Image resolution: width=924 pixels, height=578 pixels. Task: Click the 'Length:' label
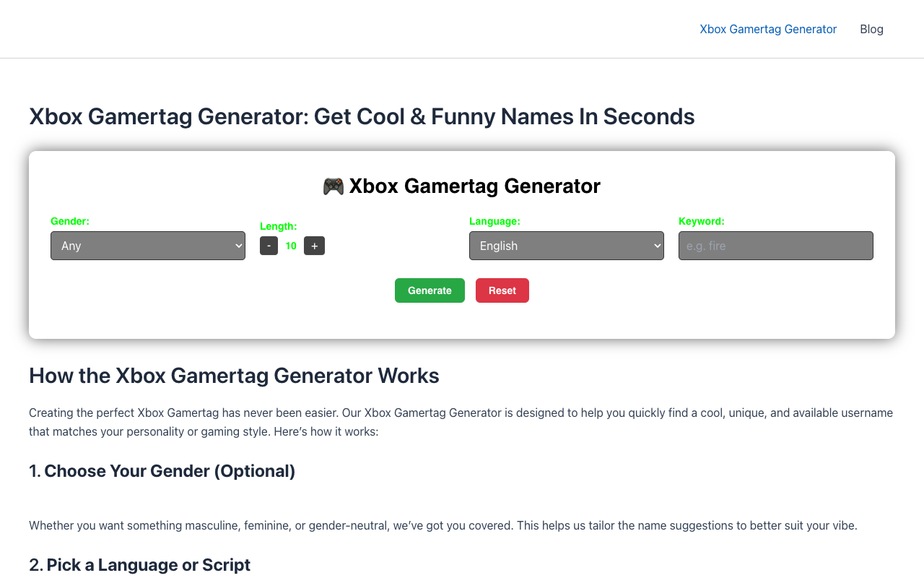[279, 226]
